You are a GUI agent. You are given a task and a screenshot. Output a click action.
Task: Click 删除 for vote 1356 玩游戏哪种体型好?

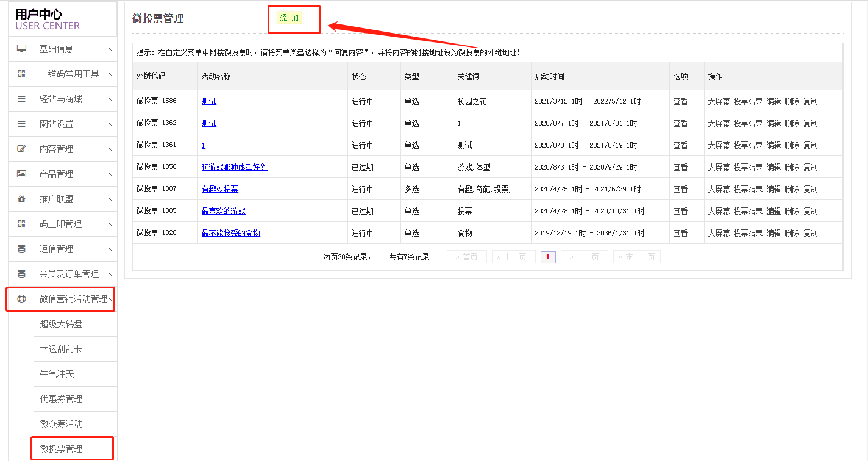click(792, 167)
